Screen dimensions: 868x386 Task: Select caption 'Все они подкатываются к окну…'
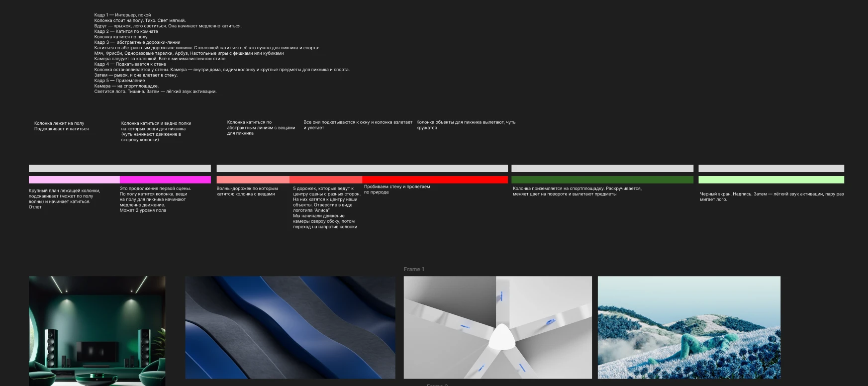(x=358, y=125)
